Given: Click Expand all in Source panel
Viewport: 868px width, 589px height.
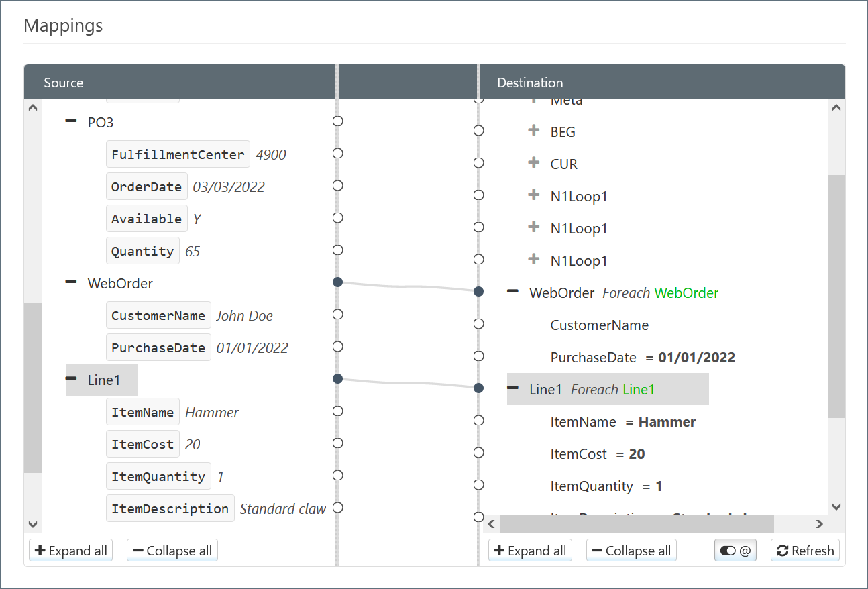Looking at the screenshot, I should pos(70,551).
